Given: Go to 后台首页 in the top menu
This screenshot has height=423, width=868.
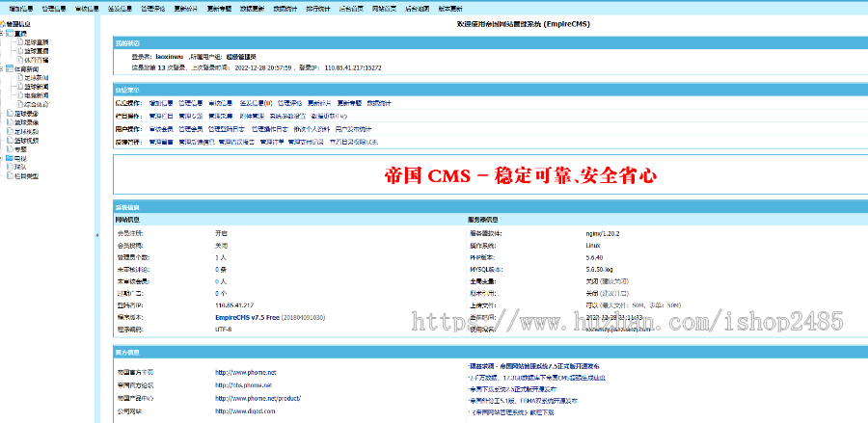Looking at the screenshot, I should point(351,9).
